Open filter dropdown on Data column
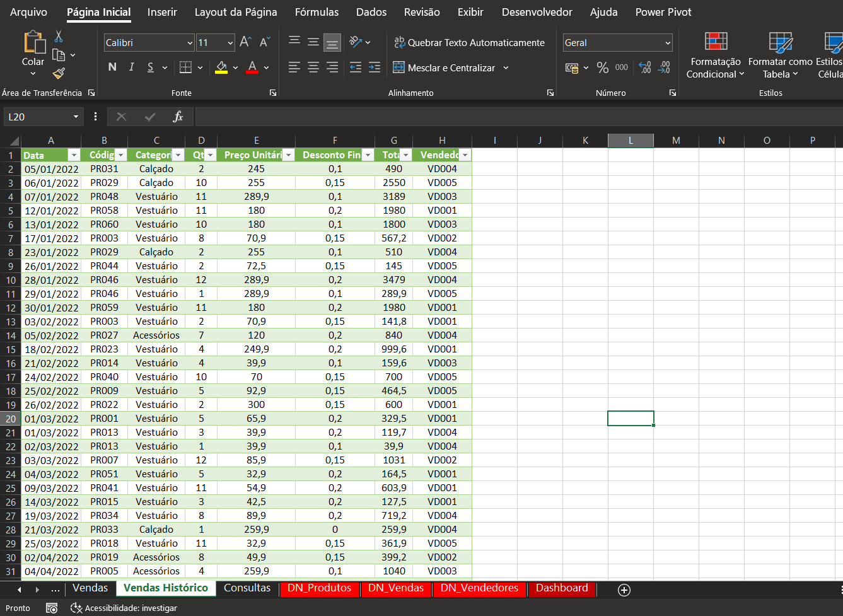 click(x=74, y=155)
